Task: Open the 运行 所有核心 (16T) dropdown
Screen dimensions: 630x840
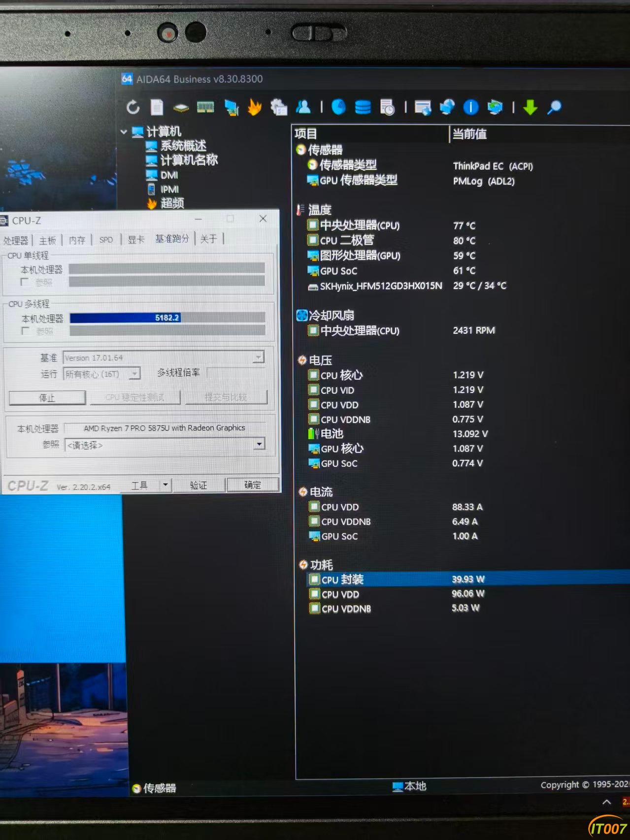Action: tap(134, 374)
